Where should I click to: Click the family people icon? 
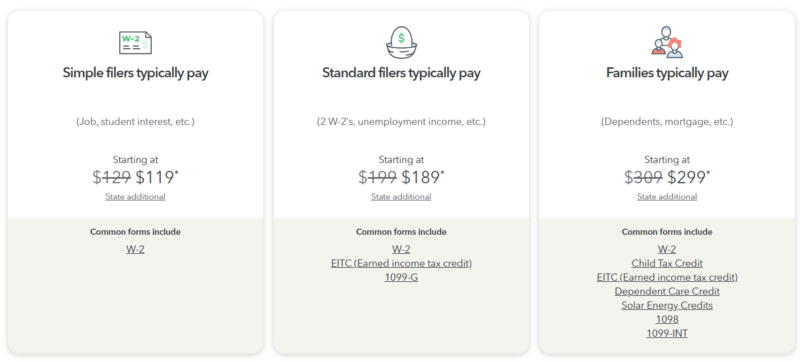coord(667,42)
